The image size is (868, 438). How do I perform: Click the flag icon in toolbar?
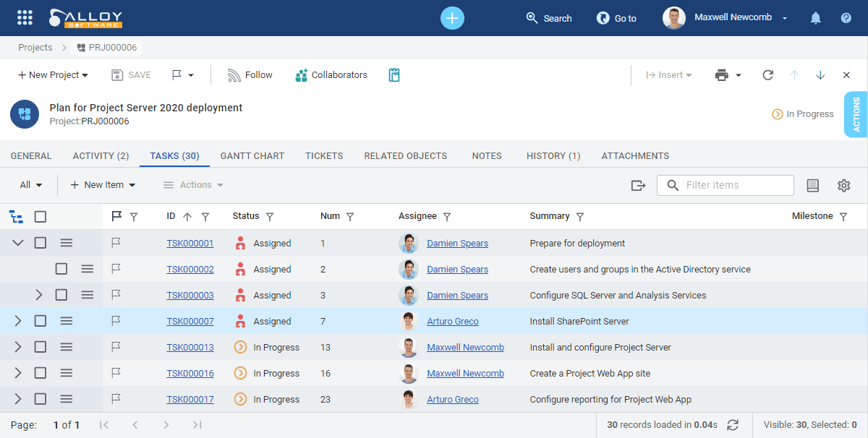[176, 75]
